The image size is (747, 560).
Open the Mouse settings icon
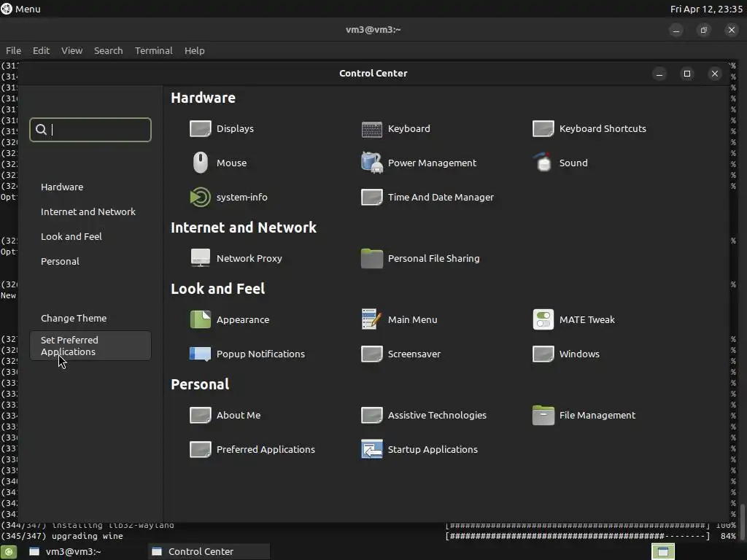click(x=200, y=163)
